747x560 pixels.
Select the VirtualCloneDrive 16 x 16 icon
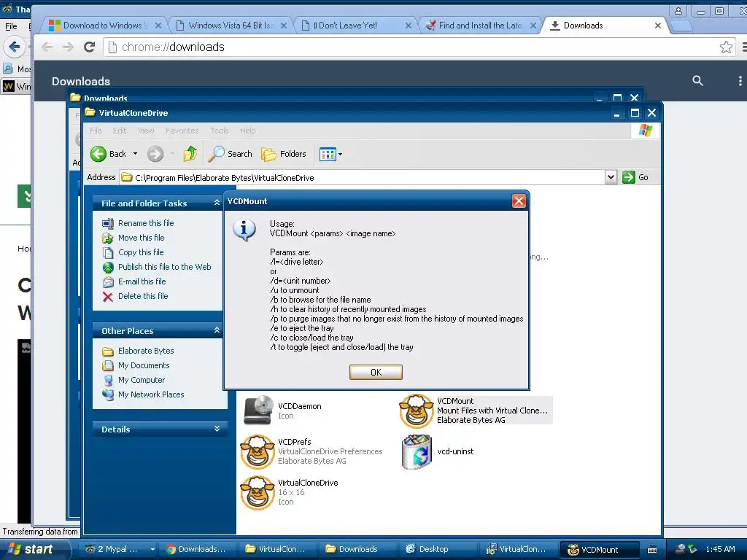click(x=258, y=492)
